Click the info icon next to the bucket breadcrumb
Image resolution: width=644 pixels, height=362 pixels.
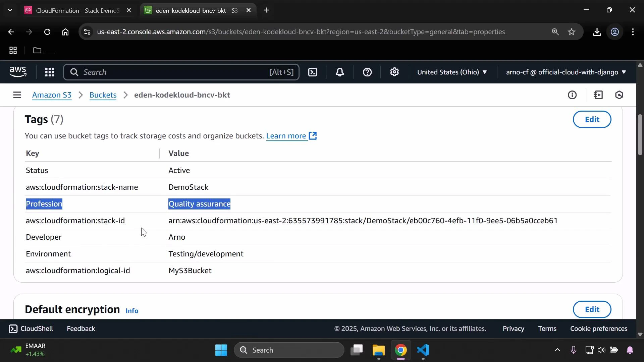[x=573, y=95]
